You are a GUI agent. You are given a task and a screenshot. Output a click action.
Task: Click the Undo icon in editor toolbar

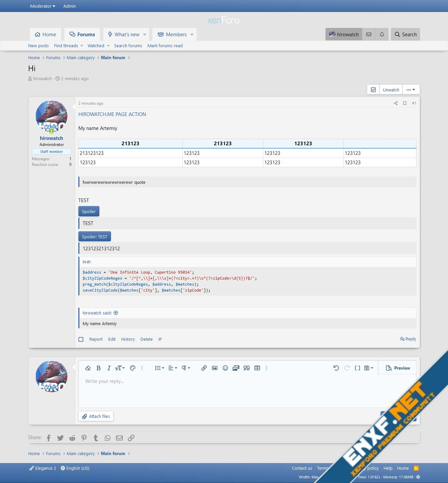point(336,368)
